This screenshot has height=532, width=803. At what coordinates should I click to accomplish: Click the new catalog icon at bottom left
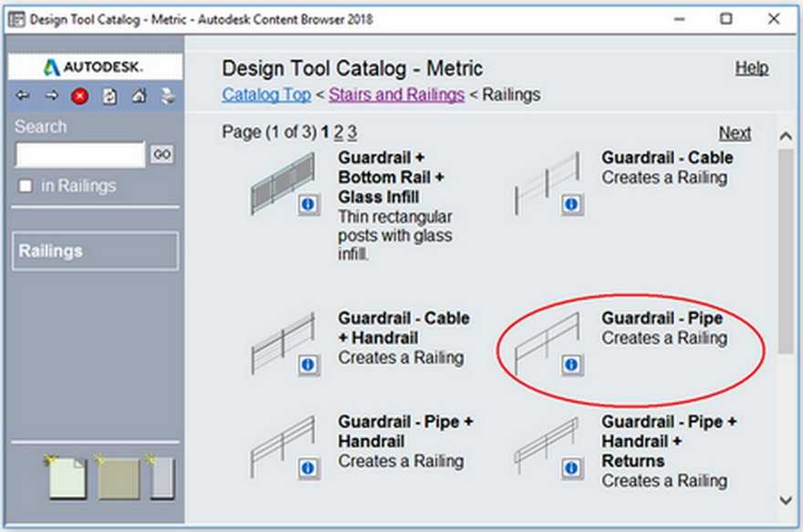[x=67, y=476]
